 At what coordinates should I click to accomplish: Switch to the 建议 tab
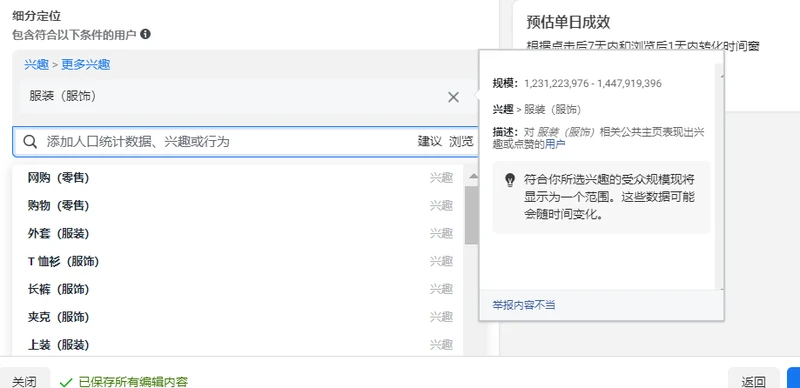(x=430, y=141)
